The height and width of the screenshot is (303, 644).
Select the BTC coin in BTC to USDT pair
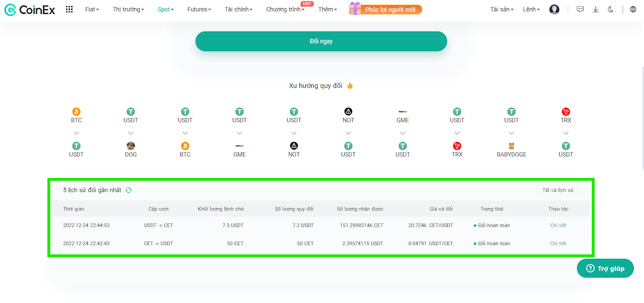click(76, 112)
